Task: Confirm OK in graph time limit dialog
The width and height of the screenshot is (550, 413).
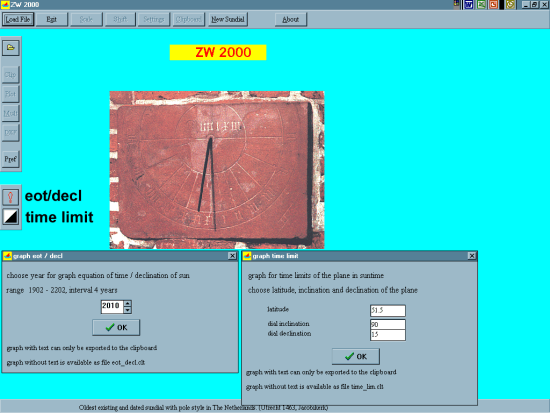Action: pyautogui.click(x=356, y=357)
